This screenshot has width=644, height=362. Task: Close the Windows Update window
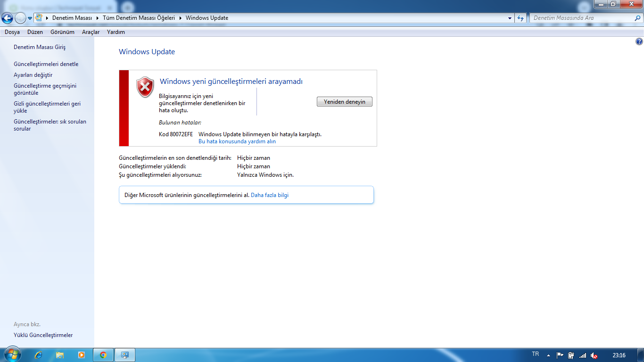point(631,4)
